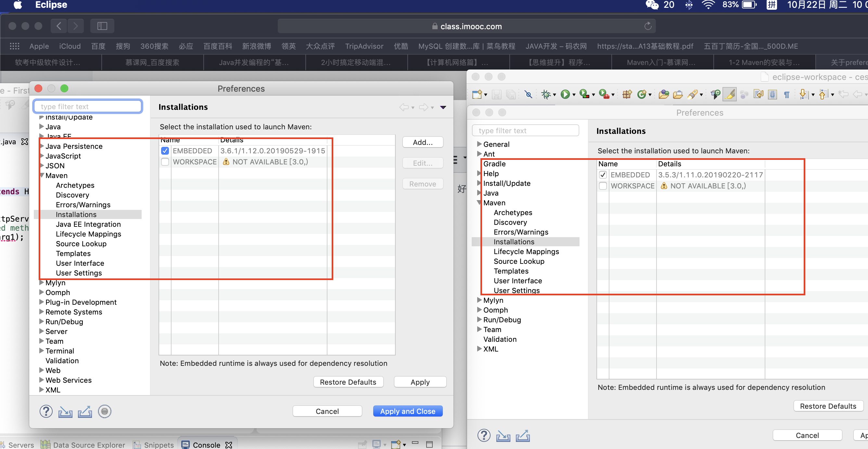This screenshot has height=449, width=868.
Task: Toggle EMBEDDED 3.5.3 checkbox in right dialog
Action: pyautogui.click(x=603, y=174)
